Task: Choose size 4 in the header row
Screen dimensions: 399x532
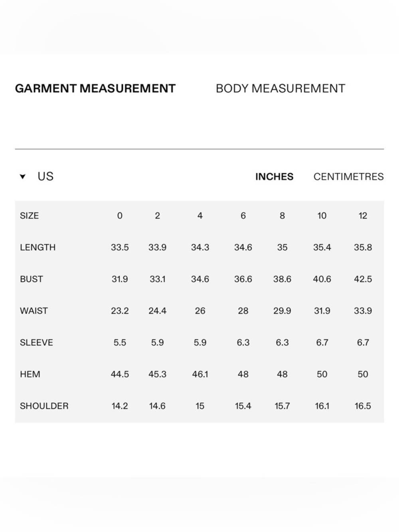Action: click(200, 216)
